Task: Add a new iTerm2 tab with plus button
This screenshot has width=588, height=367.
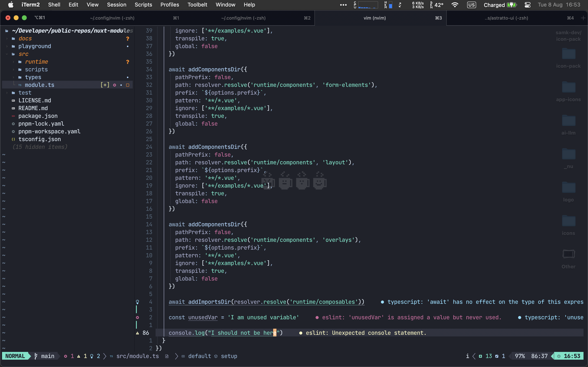Action: point(583,18)
